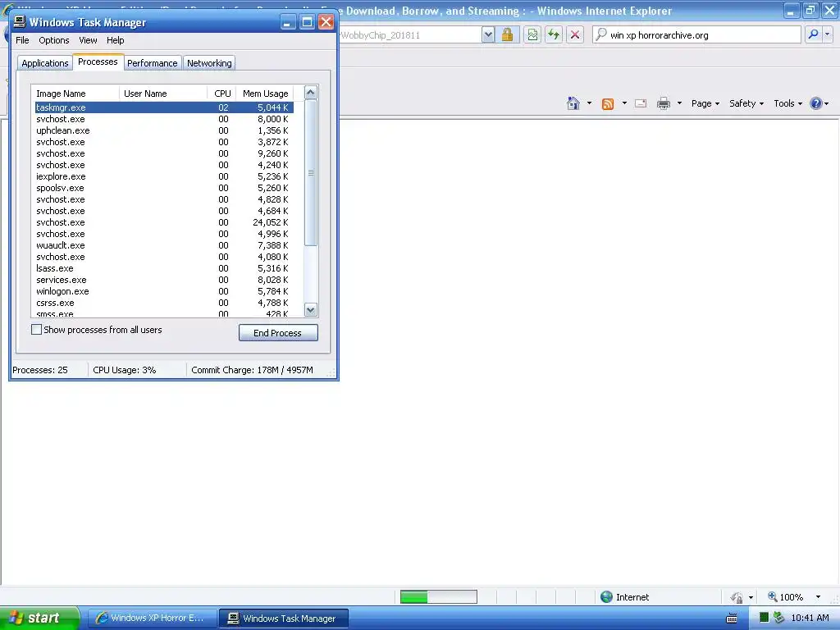Image resolution: width=840 pixels, height=630 pixels.
Task: Open the zoom level dropdown arrow
Action: (818, 597)
